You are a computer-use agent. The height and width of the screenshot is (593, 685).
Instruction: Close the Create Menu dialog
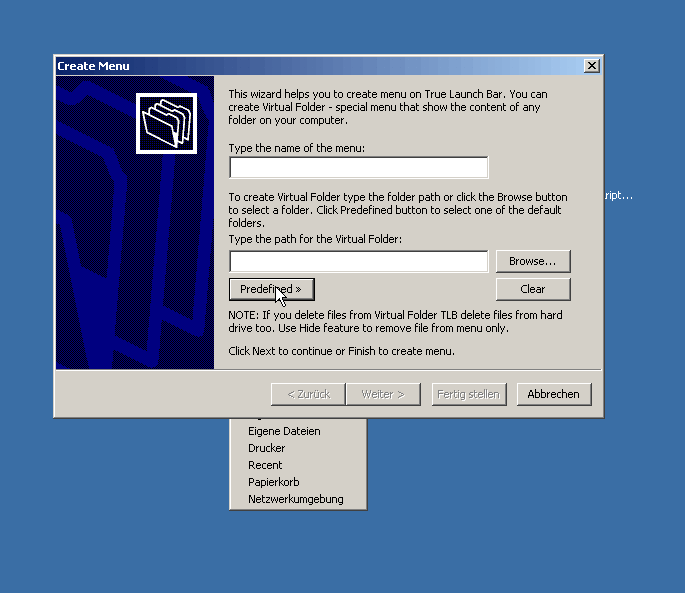592,66
